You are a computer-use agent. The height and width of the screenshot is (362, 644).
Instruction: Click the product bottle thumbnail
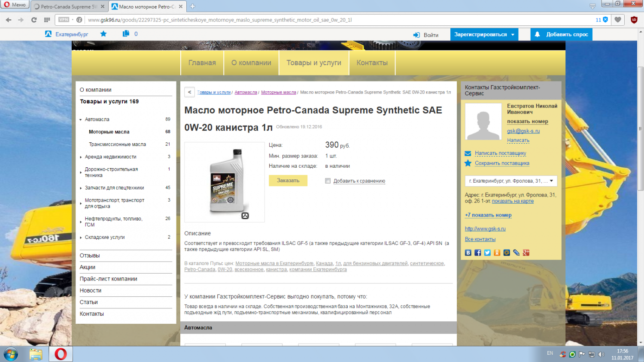(225, 182)
